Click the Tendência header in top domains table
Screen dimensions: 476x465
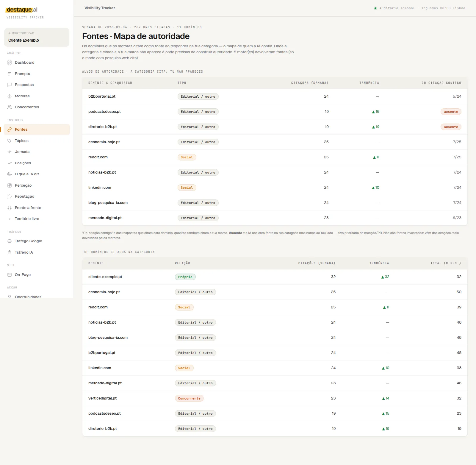(379, 263)
